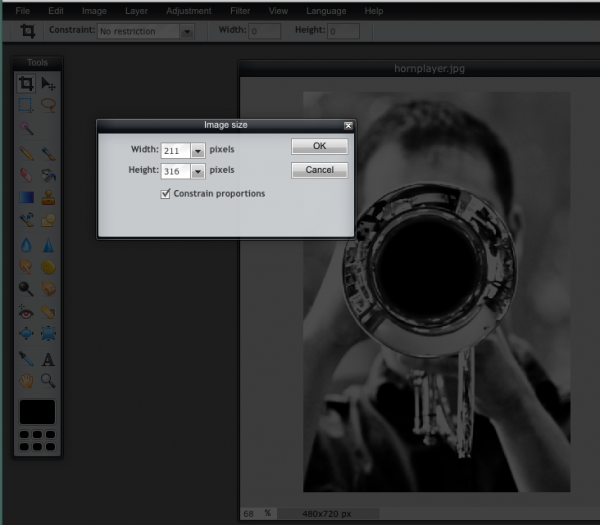The height and width of the screenshot is (525, 600).
Task: Click the Width field in Image size
Action: click(x=175, y=151)
